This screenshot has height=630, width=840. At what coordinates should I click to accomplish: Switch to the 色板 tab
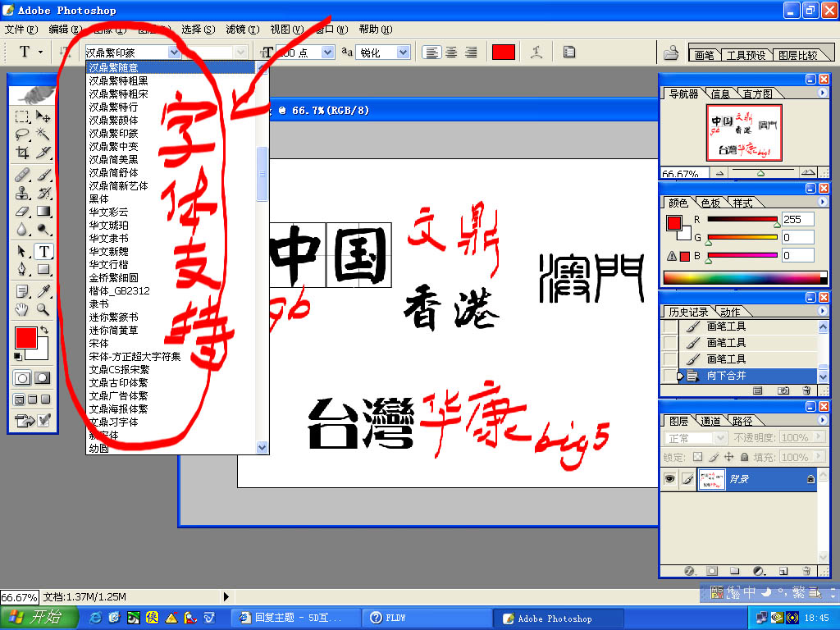click(710, 203)
